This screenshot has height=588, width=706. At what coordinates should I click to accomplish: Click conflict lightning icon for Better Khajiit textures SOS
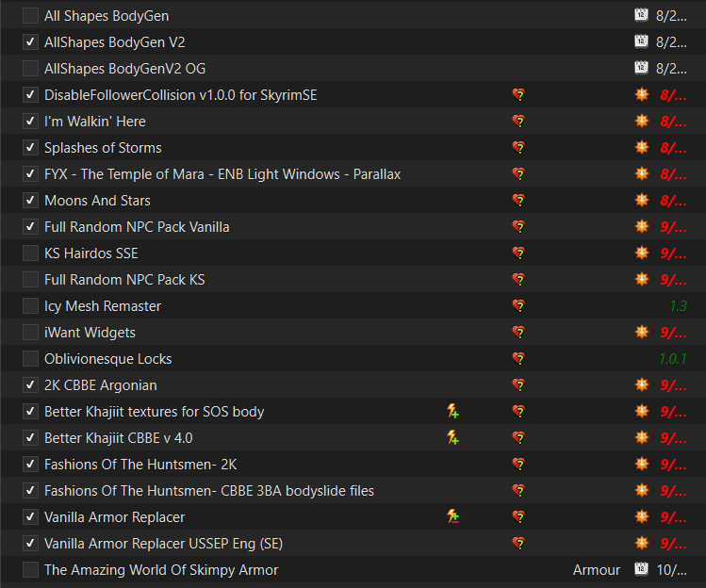453,411
